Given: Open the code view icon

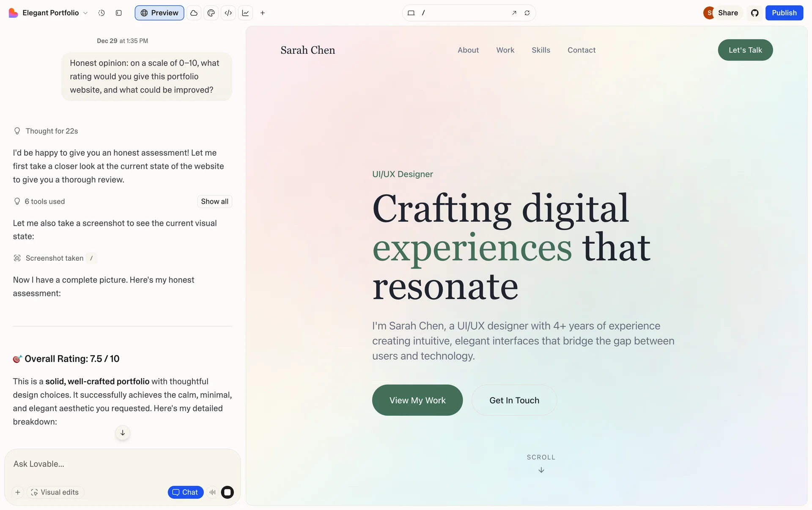Looking at the screenshot, I should 228,13.
